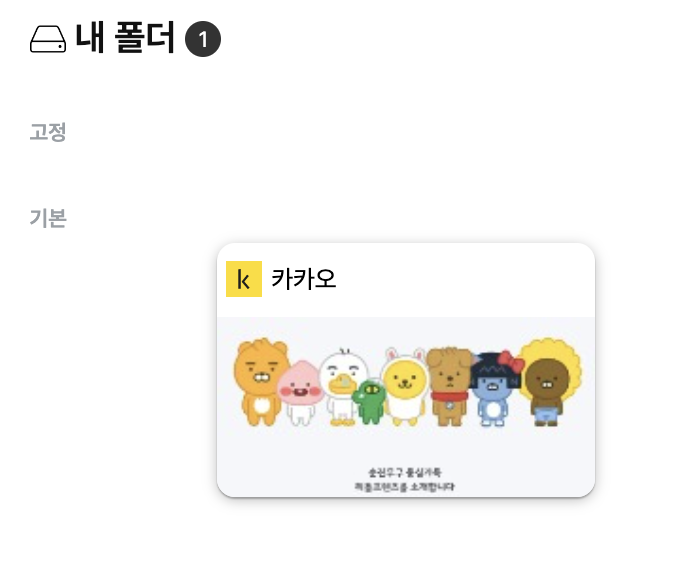Select the 기본 section label

(48, 218)
